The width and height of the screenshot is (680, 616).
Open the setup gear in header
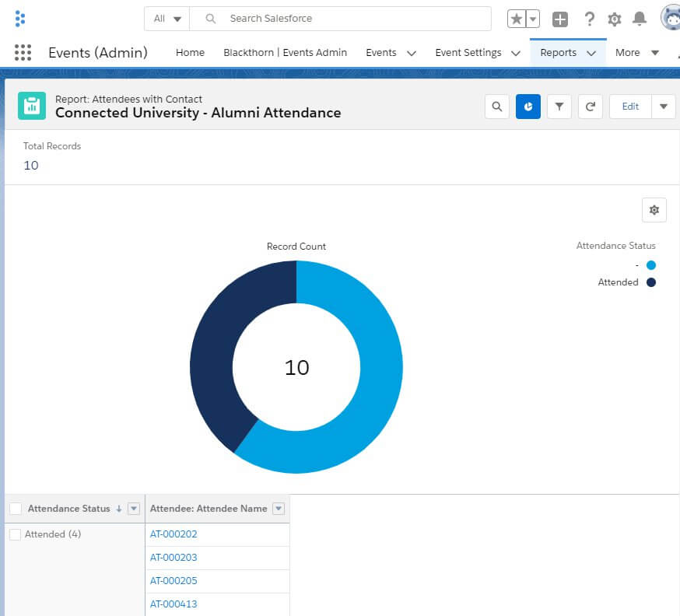614,19
